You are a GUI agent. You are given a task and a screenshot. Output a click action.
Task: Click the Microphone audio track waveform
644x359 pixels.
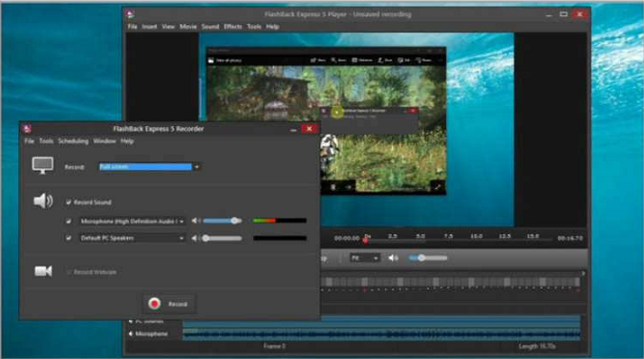click(381, 334)
